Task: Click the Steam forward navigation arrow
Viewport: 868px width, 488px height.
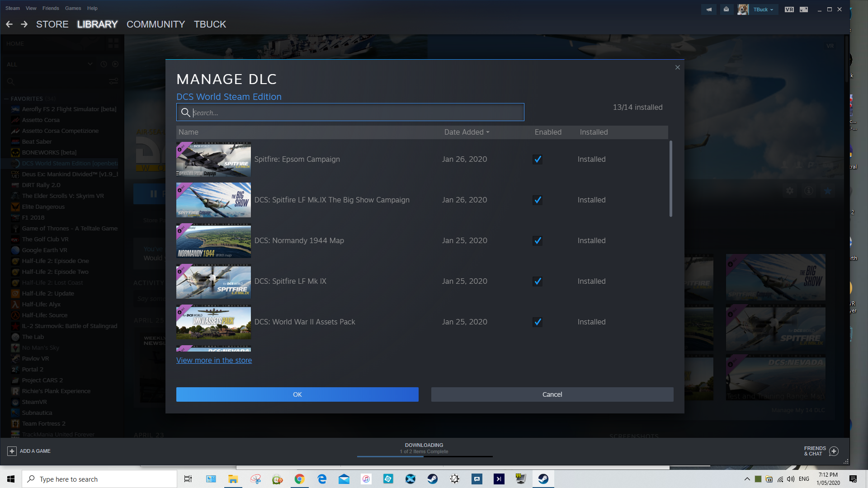Action: [x=24, y=24]
